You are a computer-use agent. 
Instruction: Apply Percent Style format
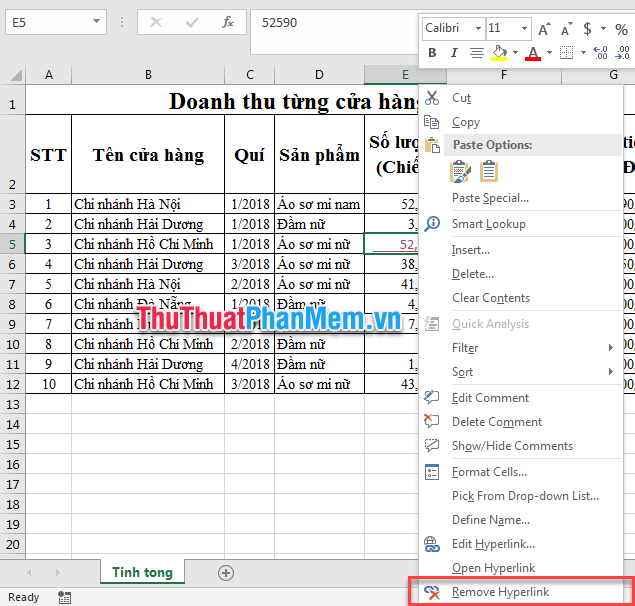point(621,29)
